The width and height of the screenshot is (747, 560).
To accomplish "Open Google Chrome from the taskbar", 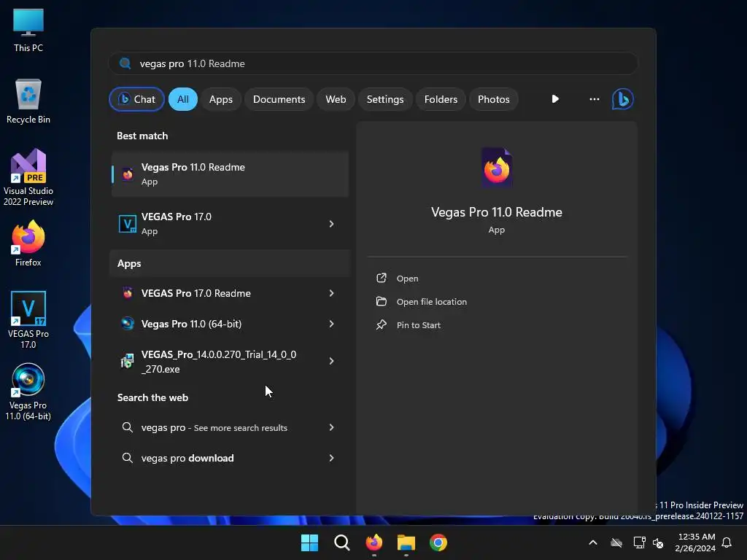I will (x=438, y=542).
